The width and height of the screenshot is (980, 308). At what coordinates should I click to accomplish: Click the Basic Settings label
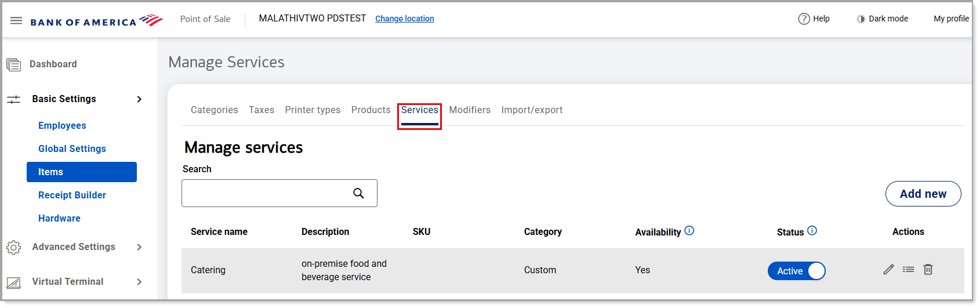(64, 99)
